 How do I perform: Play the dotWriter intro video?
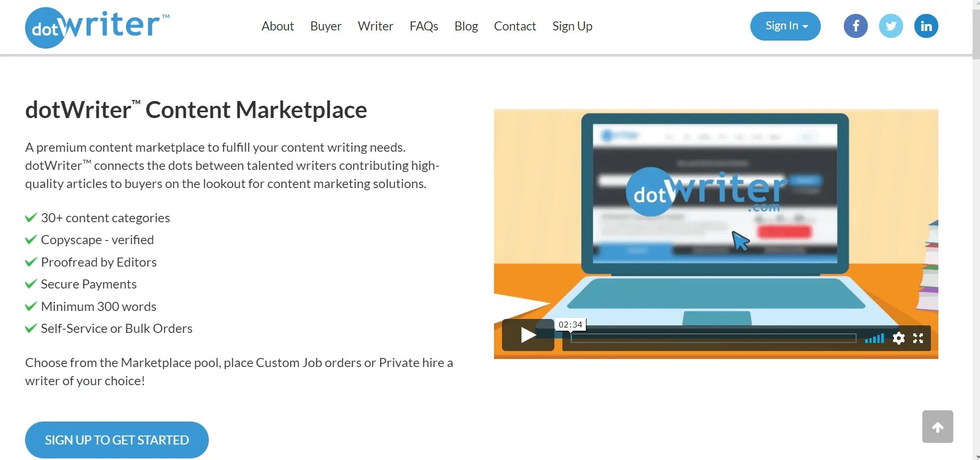click(x=528, y=335)
